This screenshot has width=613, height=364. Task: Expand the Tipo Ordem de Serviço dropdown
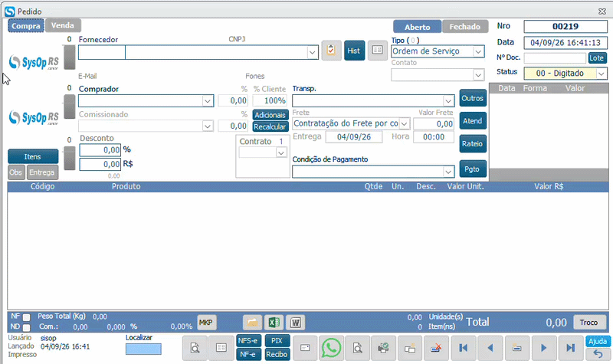coord(478,51)
